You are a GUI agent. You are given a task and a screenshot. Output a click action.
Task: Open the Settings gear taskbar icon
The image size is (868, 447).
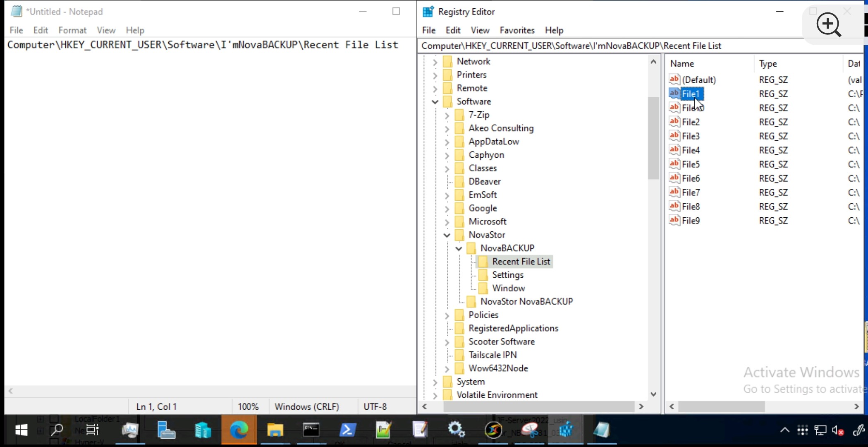pos(457,430)
